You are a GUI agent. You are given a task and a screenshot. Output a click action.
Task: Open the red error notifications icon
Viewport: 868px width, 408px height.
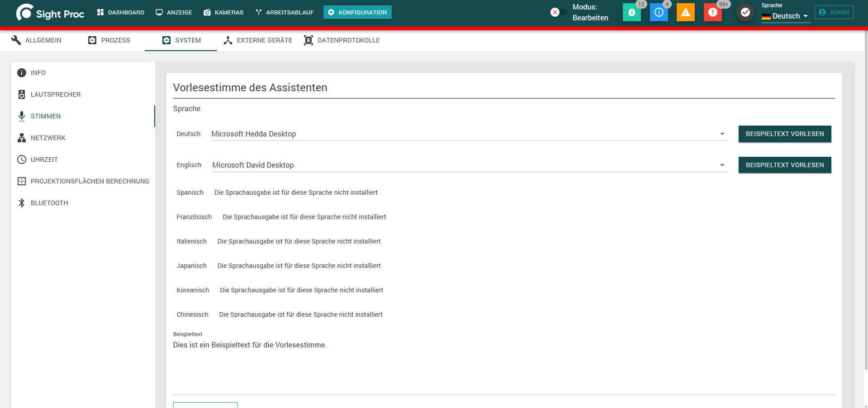(x=713, y=12)
